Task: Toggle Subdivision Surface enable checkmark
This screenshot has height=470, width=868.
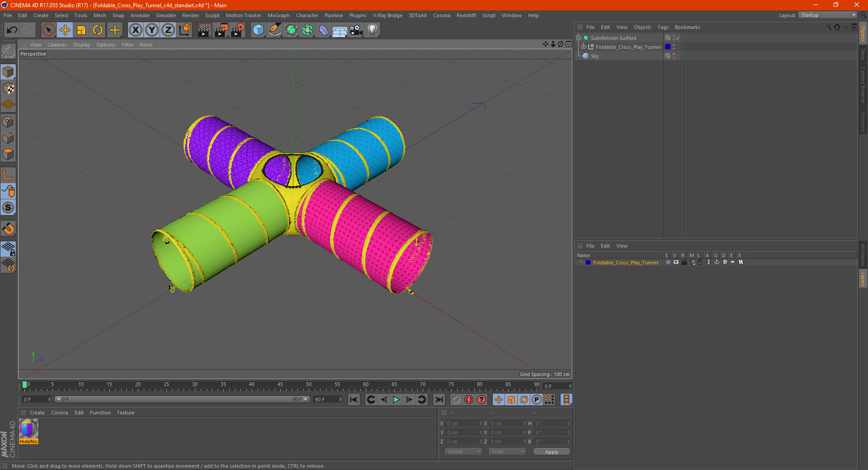Action: click(x=678, y=38)
